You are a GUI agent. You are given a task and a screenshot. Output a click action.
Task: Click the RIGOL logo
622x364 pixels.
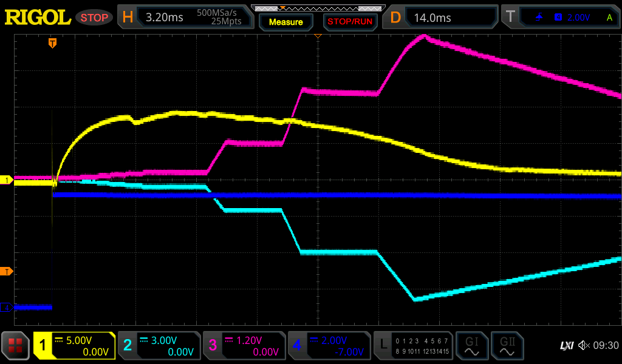point(38,18)
